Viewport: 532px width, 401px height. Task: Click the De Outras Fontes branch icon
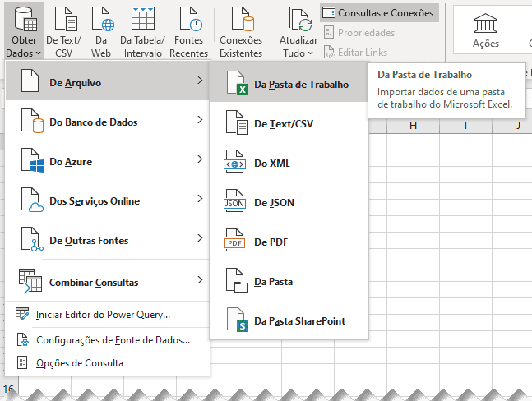pyautogui.click(x=32, y=239)
